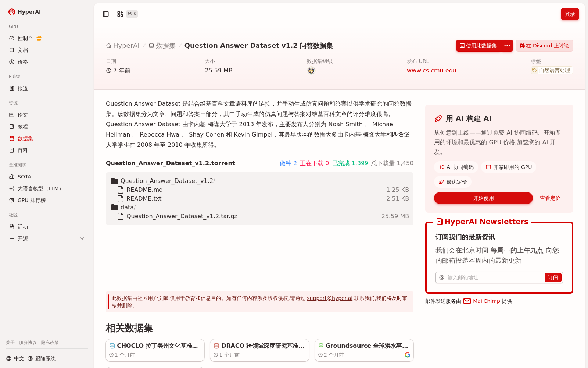Open 教程 in the sidebar
The width and height of the screenshot is (588, 368).
(x=47, y=127)
